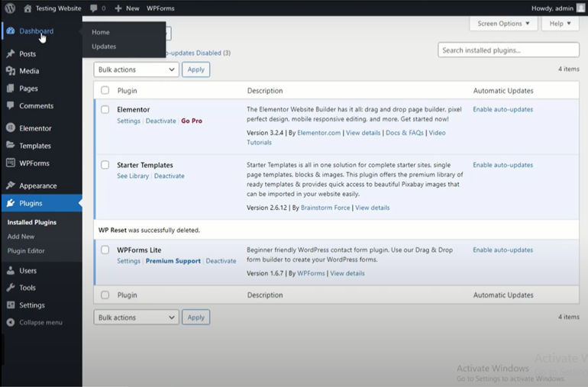Deactivate the Elementor plugin
588x387 pixels.
(x=160, y=121)
